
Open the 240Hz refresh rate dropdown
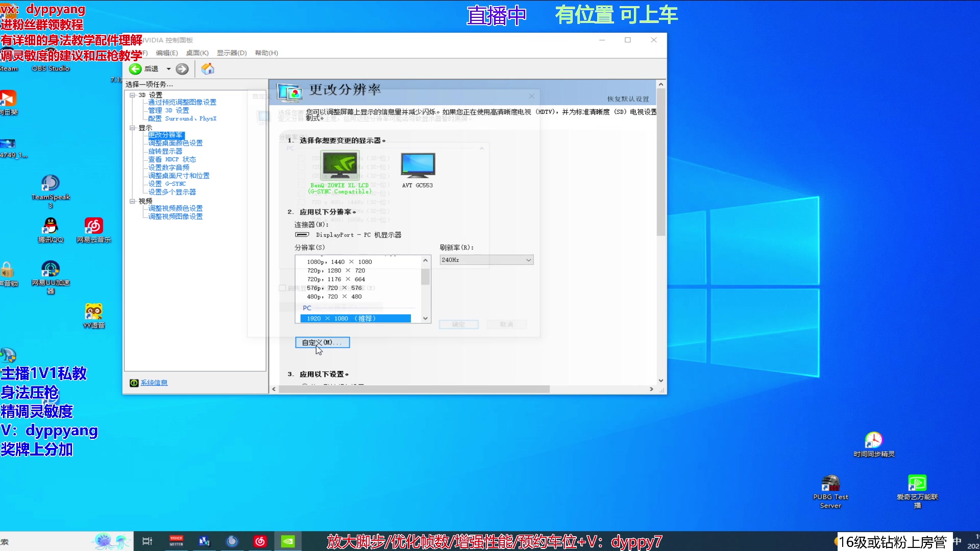(x=486, y=260)
